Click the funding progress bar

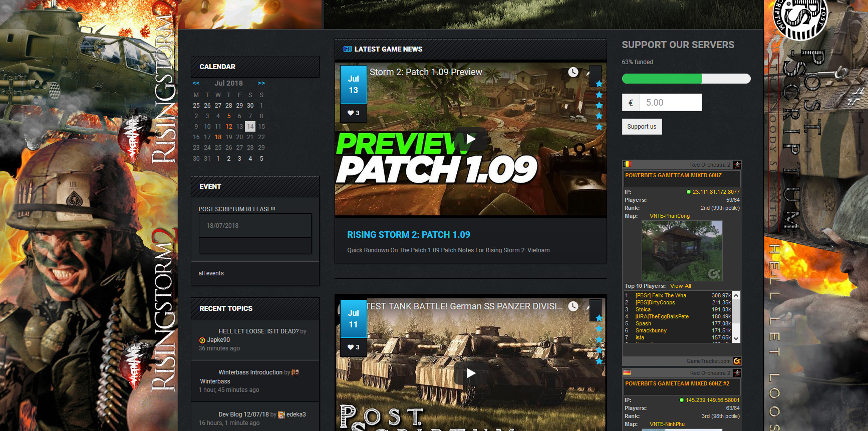(x=686, y=79)
